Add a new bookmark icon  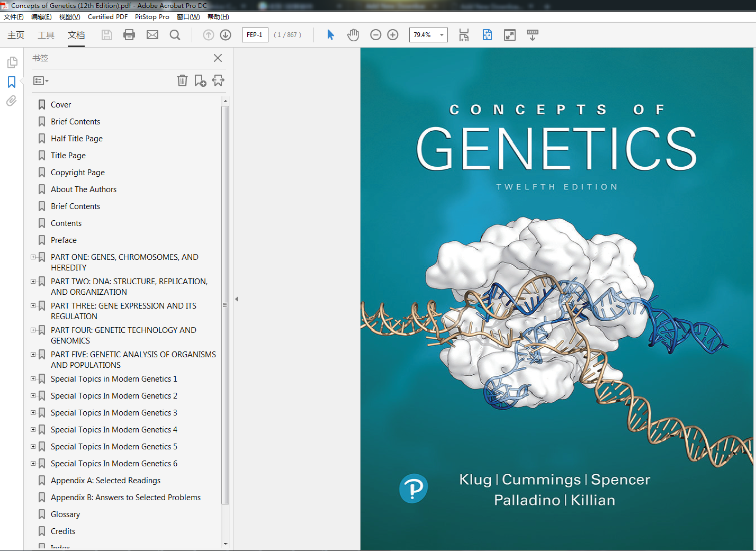[x=200, y=80]
